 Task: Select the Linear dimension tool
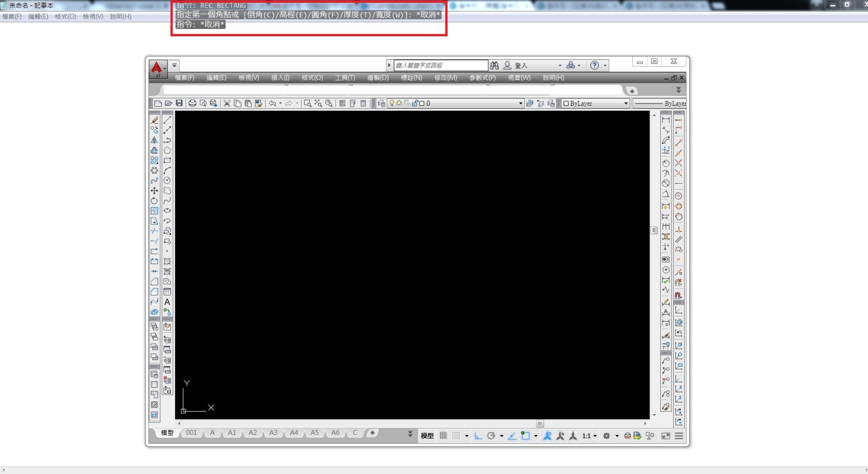pyautogui.click(x=666, y=120)
